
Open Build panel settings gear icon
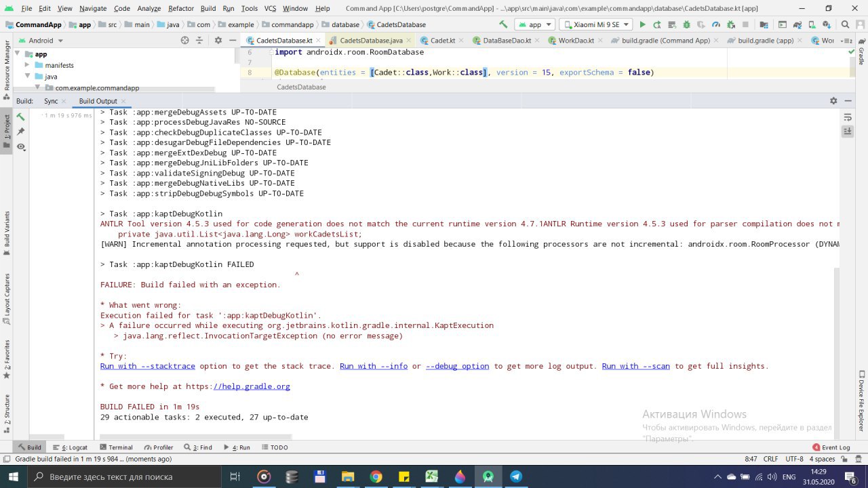[x=833, y=101]
